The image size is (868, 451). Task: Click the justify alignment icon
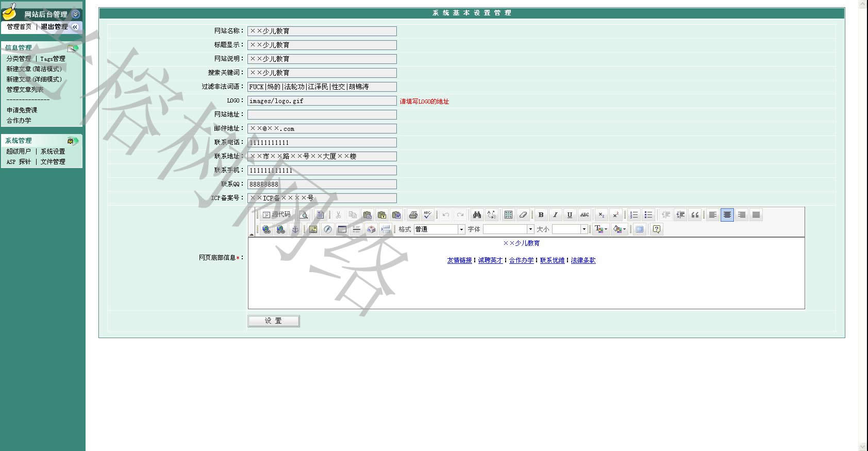[x=756, y=215]
